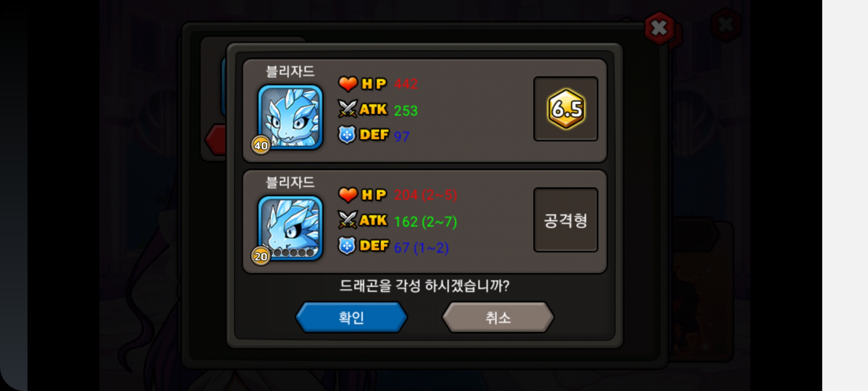Tap the lower DEF shield icon
Image resolution: width=868 pixels, height=391 pixels.
point(347,246)
